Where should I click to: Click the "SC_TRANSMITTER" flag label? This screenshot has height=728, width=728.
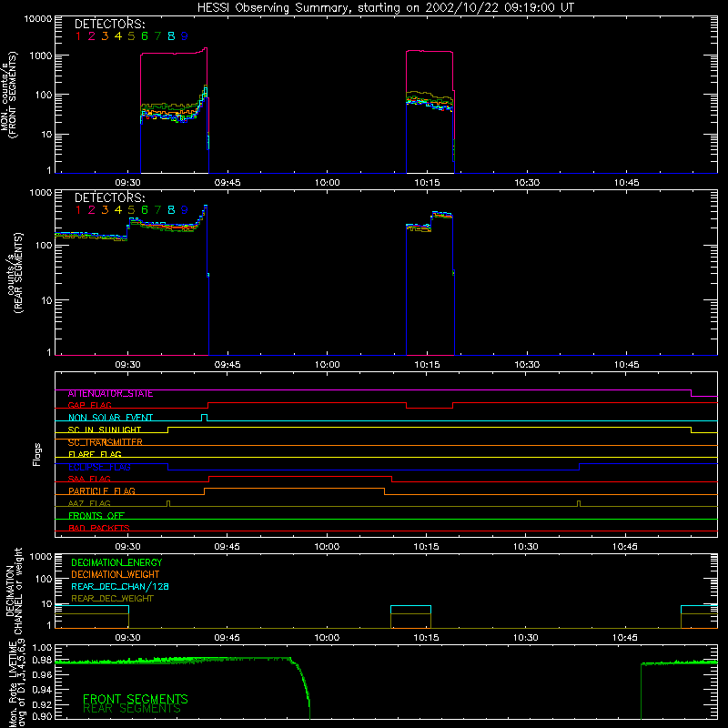pos(106,442)
